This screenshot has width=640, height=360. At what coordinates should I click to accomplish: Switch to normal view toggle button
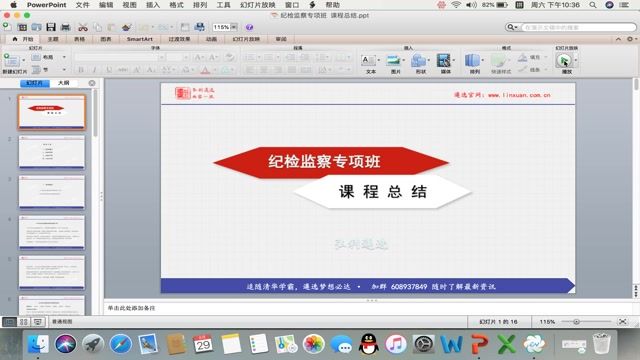9,322
